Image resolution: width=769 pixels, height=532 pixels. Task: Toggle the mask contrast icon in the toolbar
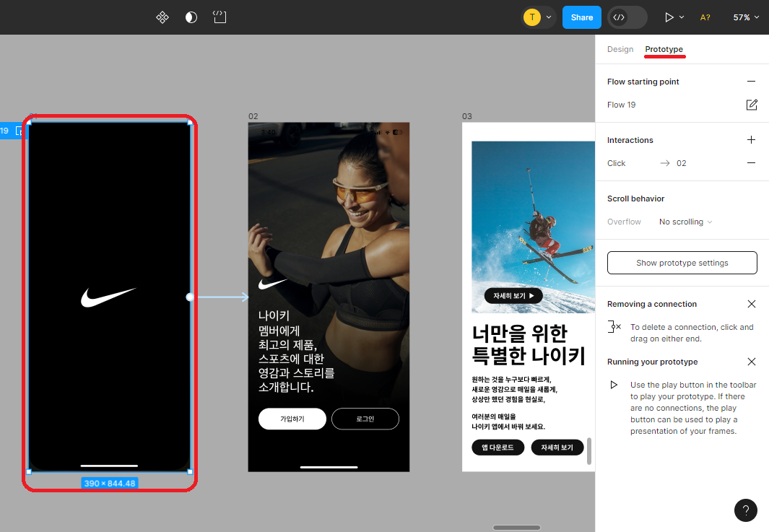[191, 17]
